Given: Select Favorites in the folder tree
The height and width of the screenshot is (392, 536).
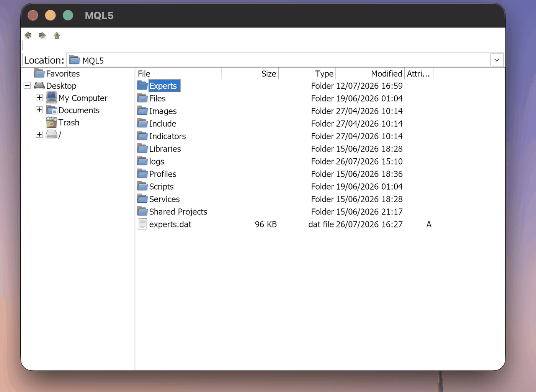Looking at the screenshot, I should (x=63, y=73).
